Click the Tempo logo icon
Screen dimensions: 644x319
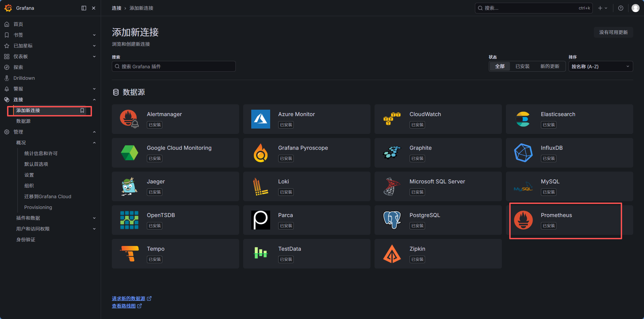pyautogui.click(x=129, y=254)
